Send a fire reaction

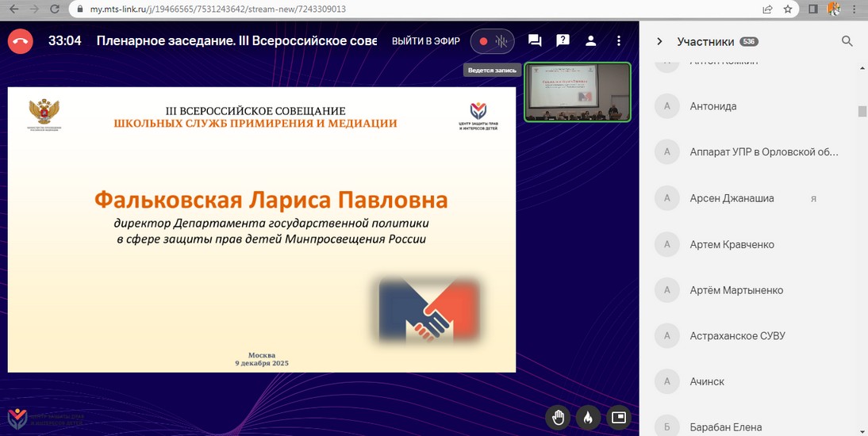[588, 416]
